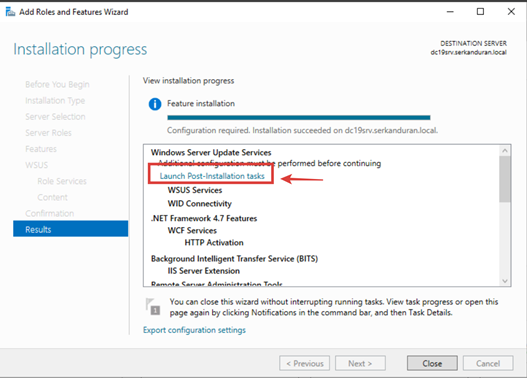Click the Windows Server Update Services entry
The height and width of the screenshot is (378, 527).
(x=211, y=153)
